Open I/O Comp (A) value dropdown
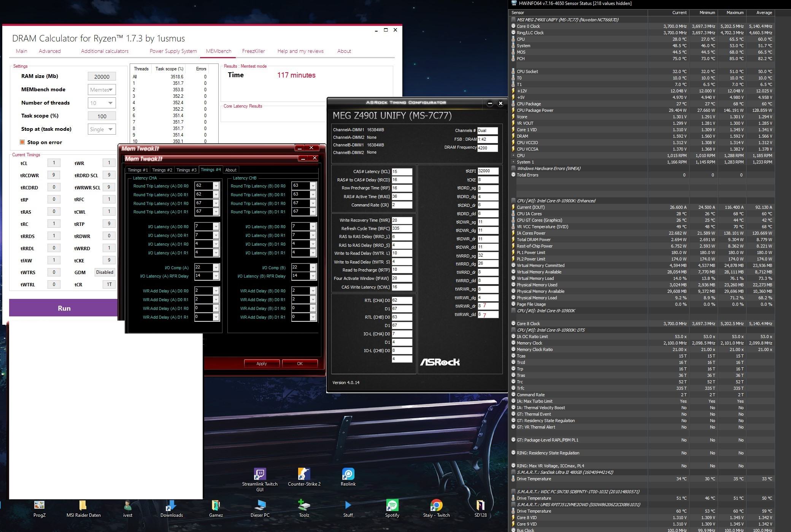 pyautogui.click(x=216, y=268)
